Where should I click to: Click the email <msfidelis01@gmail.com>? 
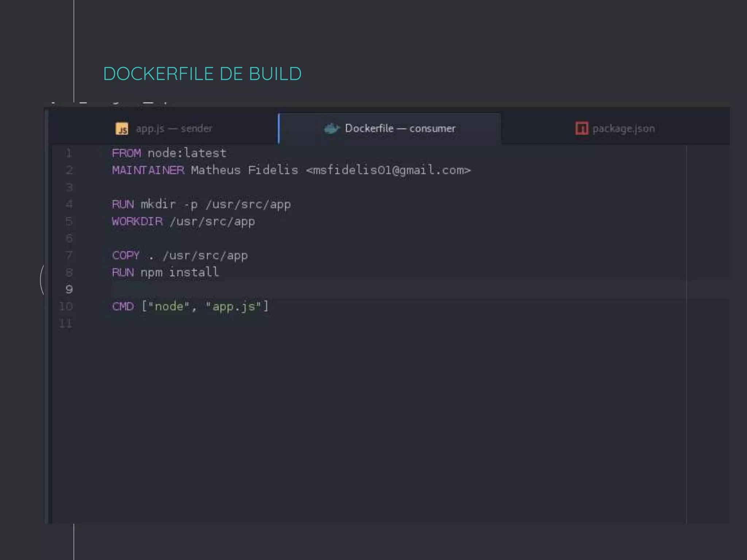(x=388, y=170)
